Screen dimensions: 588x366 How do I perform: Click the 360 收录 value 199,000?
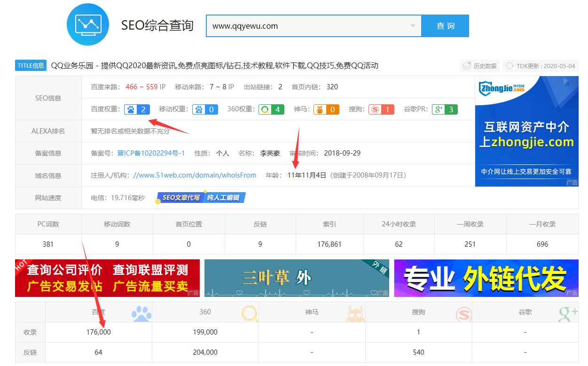pyautogui.click(x=205, y=332)
